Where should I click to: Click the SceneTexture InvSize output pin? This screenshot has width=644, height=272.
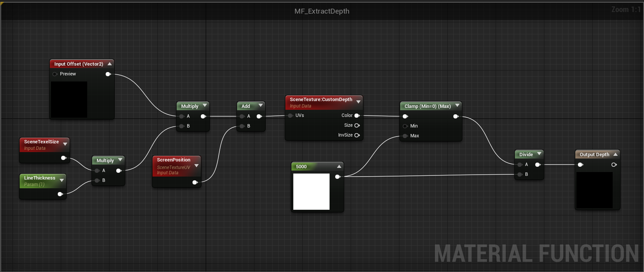(x=357, y=135)
